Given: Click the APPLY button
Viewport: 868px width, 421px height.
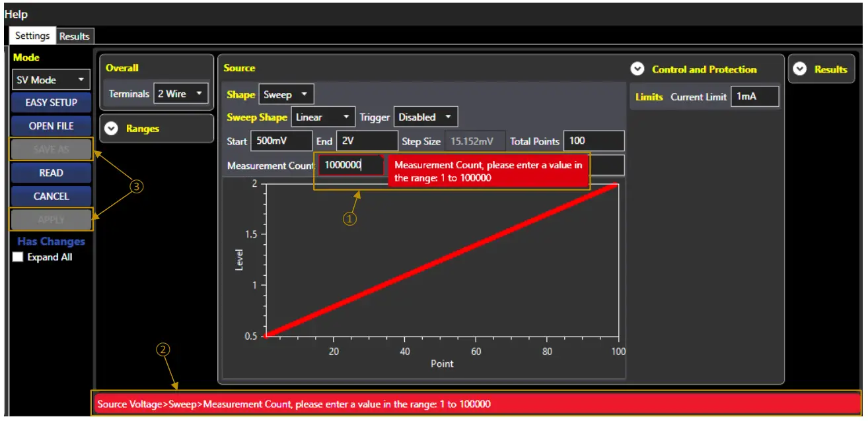Looking at the screenshot, I should coord(52,220).
